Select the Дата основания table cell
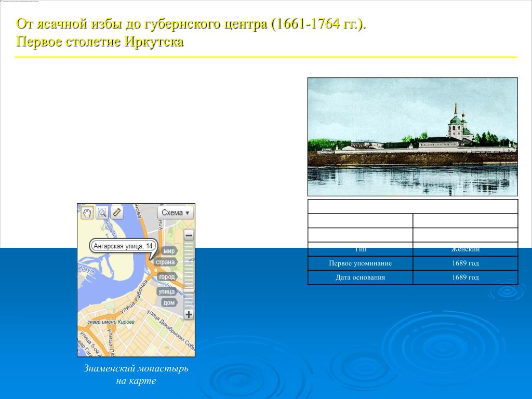This screenshot has width=532, height=399. [x=360, y=277]
